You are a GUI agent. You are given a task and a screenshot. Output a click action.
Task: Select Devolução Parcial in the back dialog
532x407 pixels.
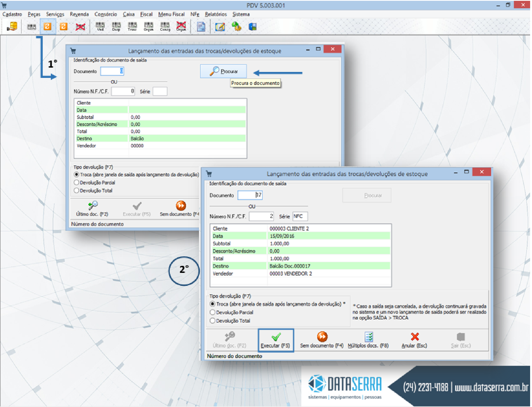(77, 183)
